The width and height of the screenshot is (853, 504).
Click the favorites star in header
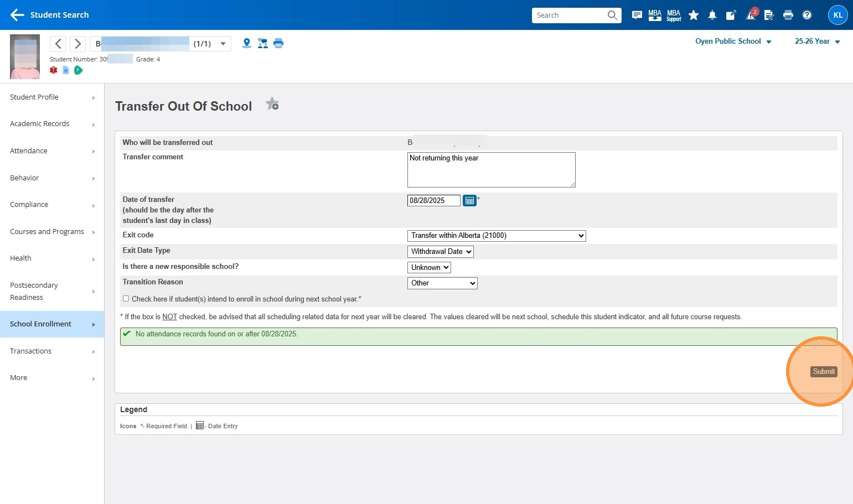[x=694, y=15]
